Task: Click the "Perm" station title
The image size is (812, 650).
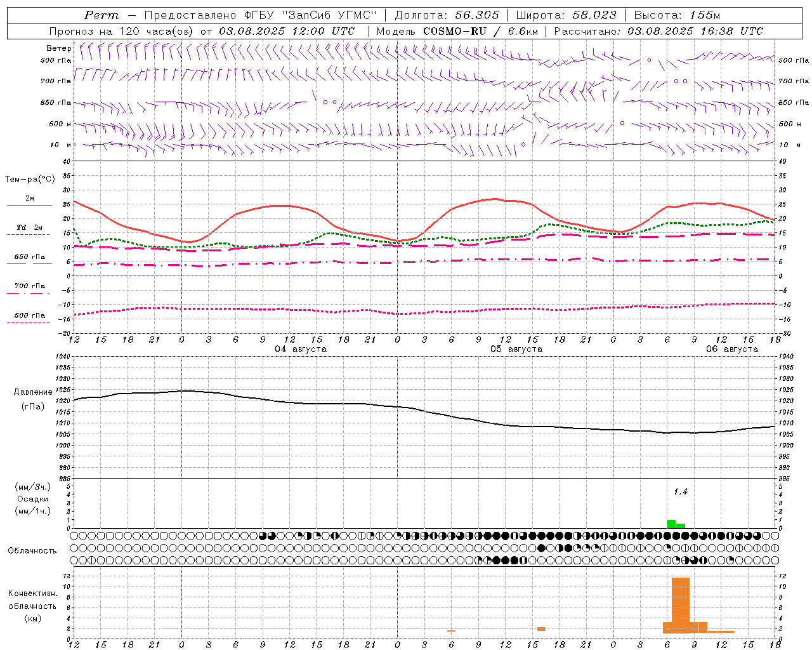Action: 101,15
